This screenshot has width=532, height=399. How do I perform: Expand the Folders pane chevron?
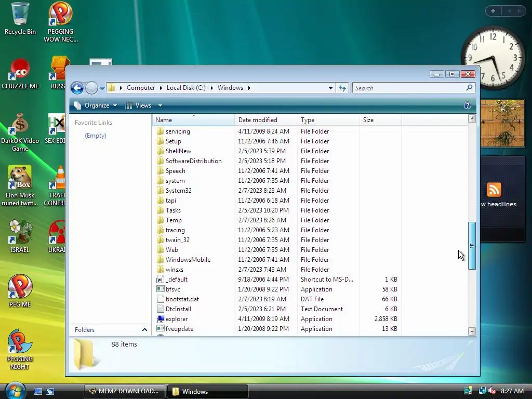pyautogui.click(x=144, y=330)
